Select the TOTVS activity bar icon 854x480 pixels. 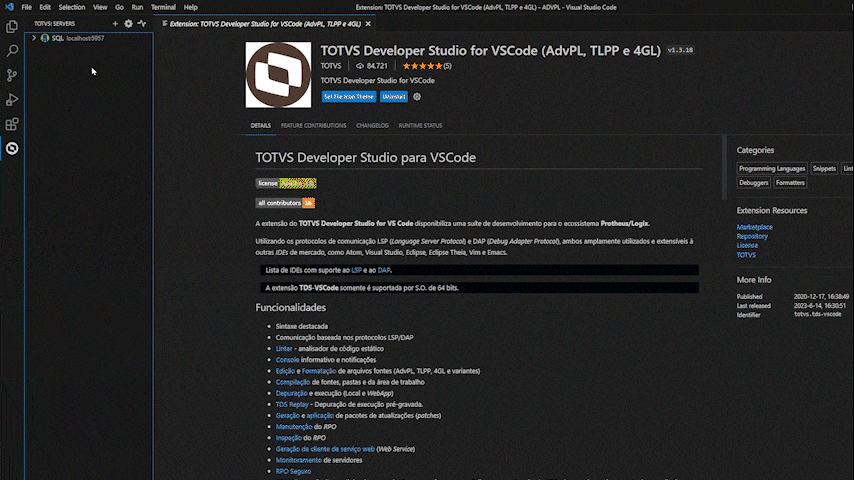click(11, 148)
